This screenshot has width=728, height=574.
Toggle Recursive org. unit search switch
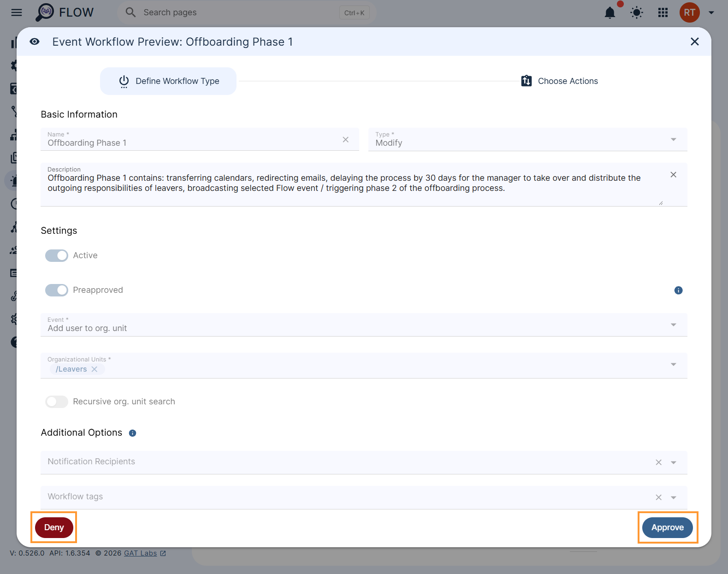57,402
